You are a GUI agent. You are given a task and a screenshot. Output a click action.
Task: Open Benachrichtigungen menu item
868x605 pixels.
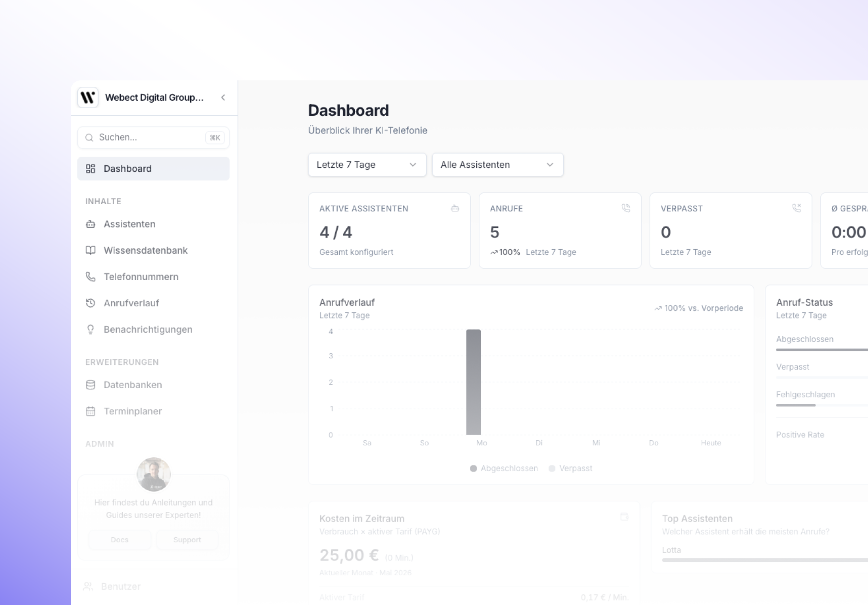click(x=153, y=329)
